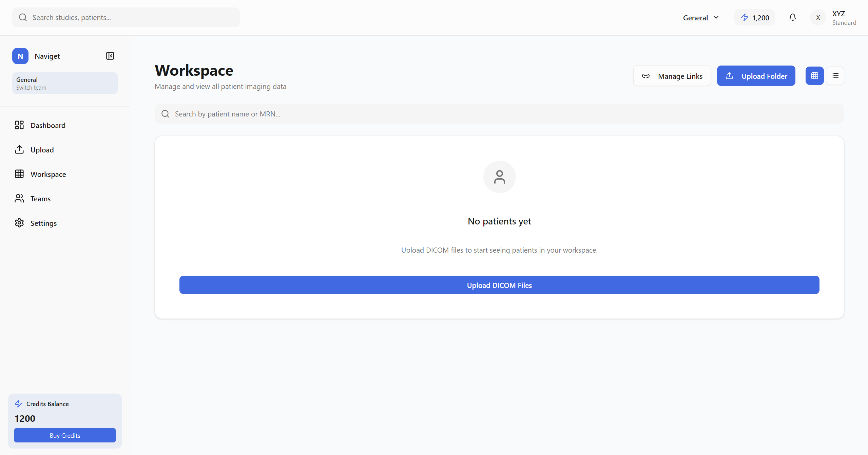Click the XYZ user avatar
Screen dimensions: 868x455
818,18
